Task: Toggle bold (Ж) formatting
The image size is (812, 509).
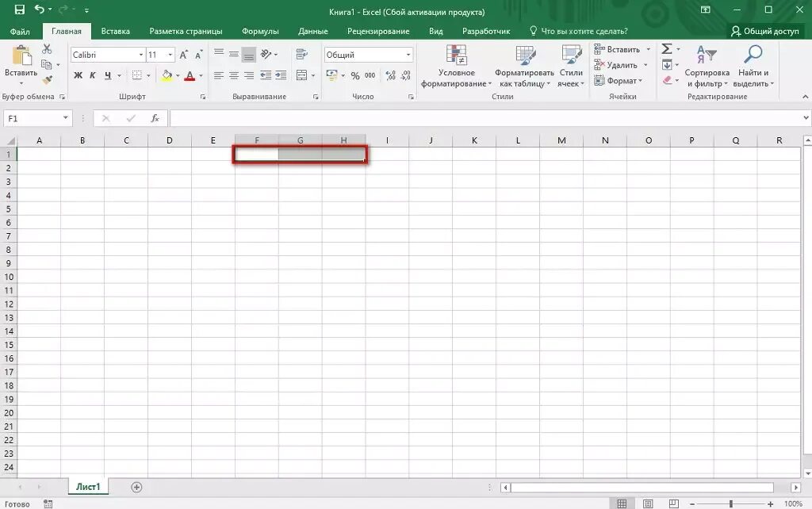Action: (x=78, y=75)
